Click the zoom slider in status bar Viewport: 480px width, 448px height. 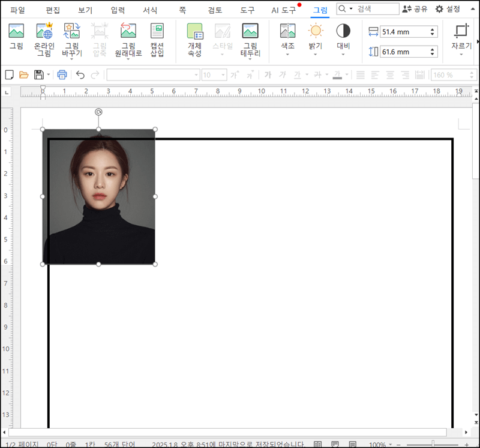[x=432, y=444]
